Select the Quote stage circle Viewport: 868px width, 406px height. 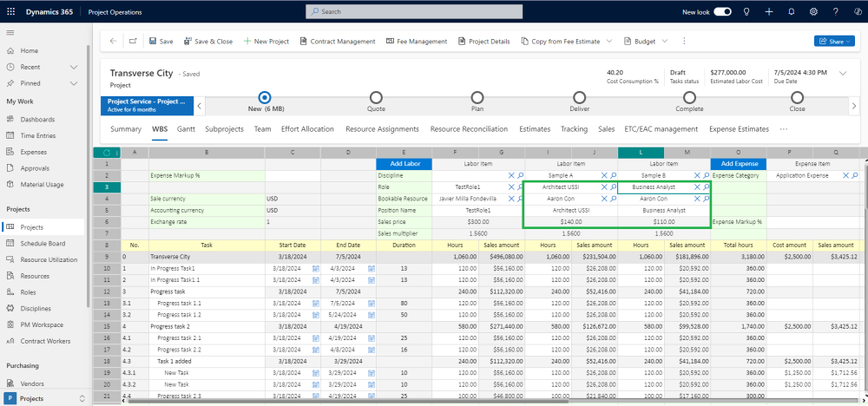pos(376,98)
